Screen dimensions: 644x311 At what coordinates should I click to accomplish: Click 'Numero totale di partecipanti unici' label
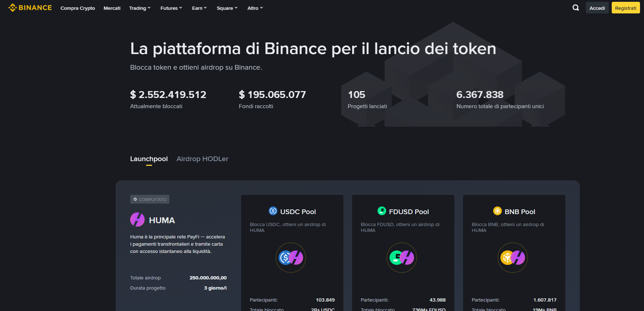(500, 106)
